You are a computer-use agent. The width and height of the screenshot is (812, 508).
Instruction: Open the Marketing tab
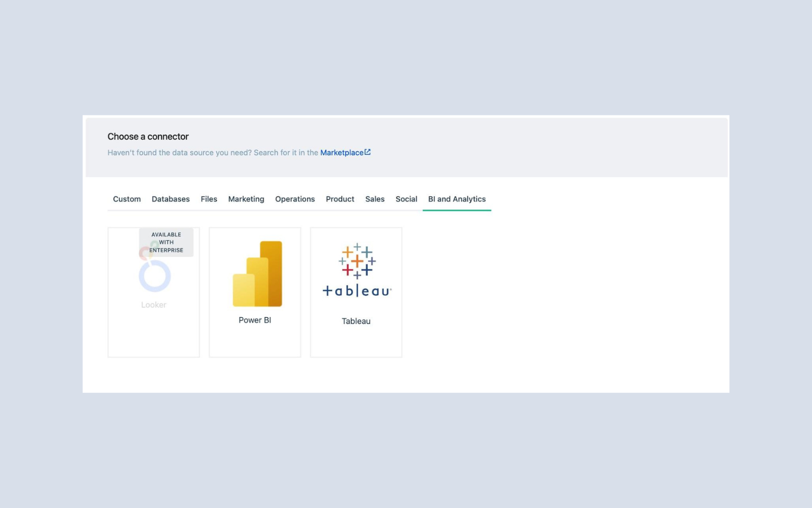click(246, 199)
